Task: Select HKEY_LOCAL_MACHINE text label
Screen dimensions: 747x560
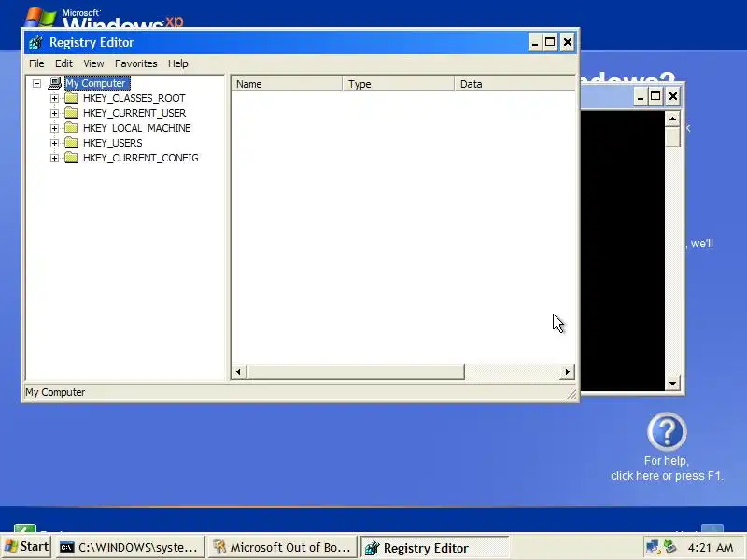Action: pos(136,128)
